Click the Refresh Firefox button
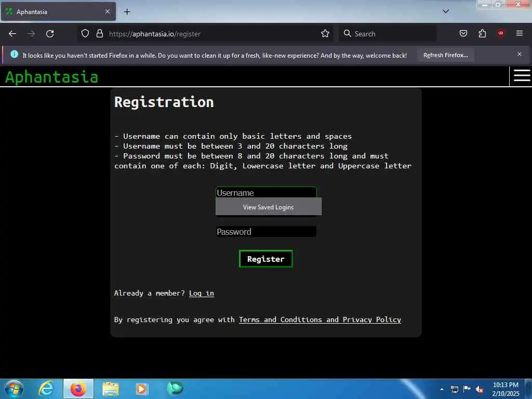Viewport: 532px width, 399px height. tap(445, 55)
